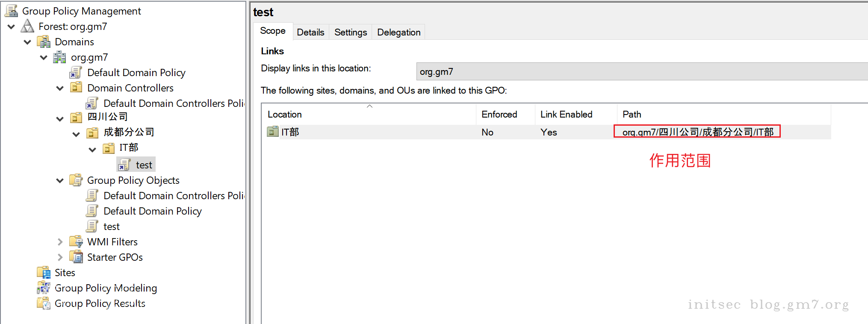
Task: Click the Domains folder icon
Action: pyautogui.click(x=44, y=42)
